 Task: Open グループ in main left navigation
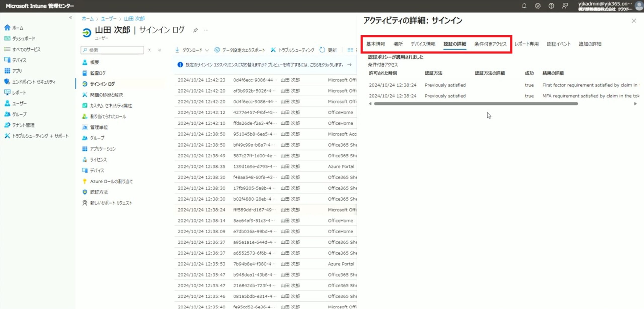click(15, 114)
